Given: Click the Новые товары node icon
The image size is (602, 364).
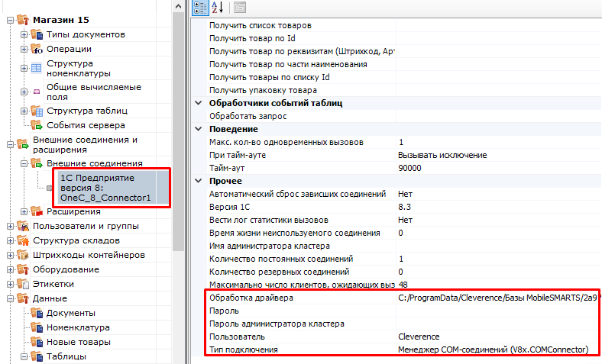Looking at the screenshot, I should pyautogui.click(x=37, y=342).
